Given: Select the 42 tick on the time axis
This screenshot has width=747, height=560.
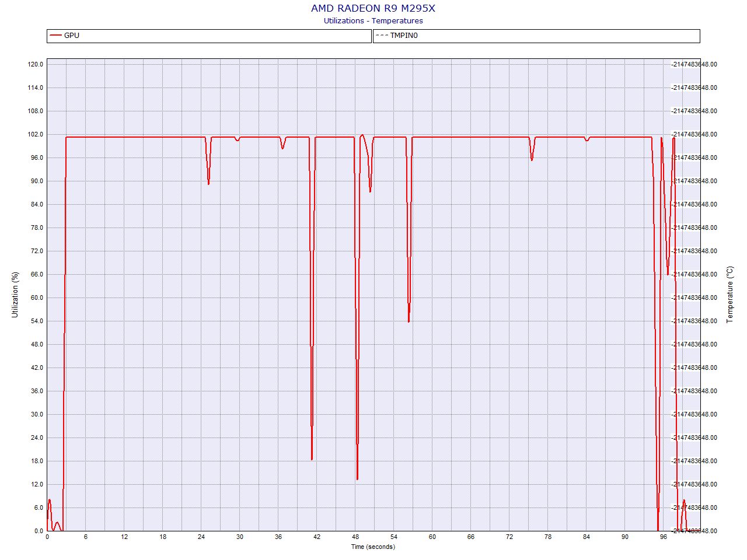Looking at the screenshot, I should click(x=317, y=537).
